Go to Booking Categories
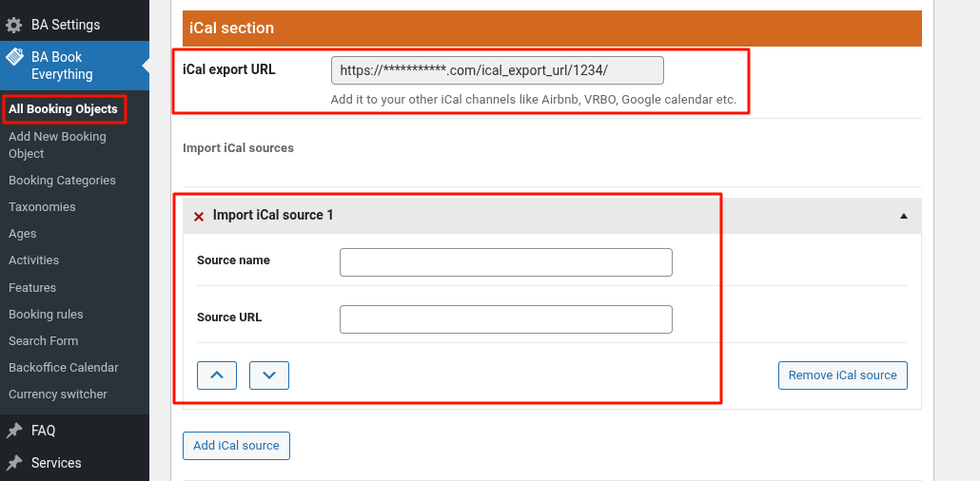 (x=62, y=181)
